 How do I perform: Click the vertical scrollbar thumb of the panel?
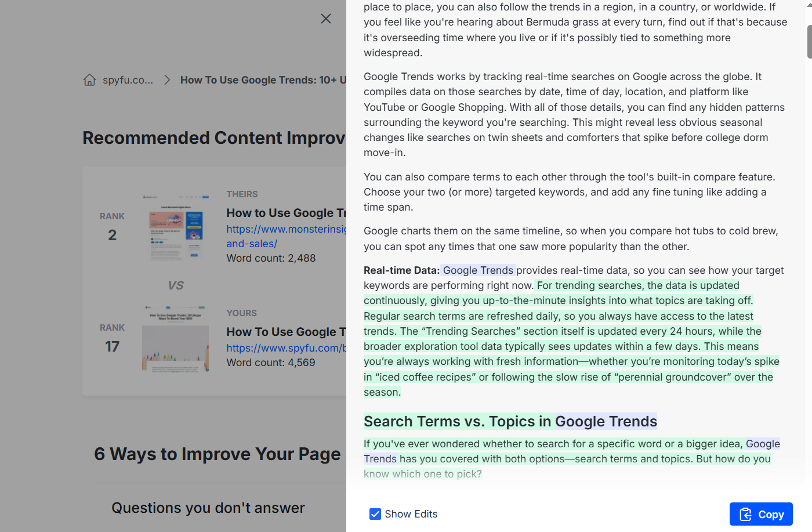coord(809,42)
